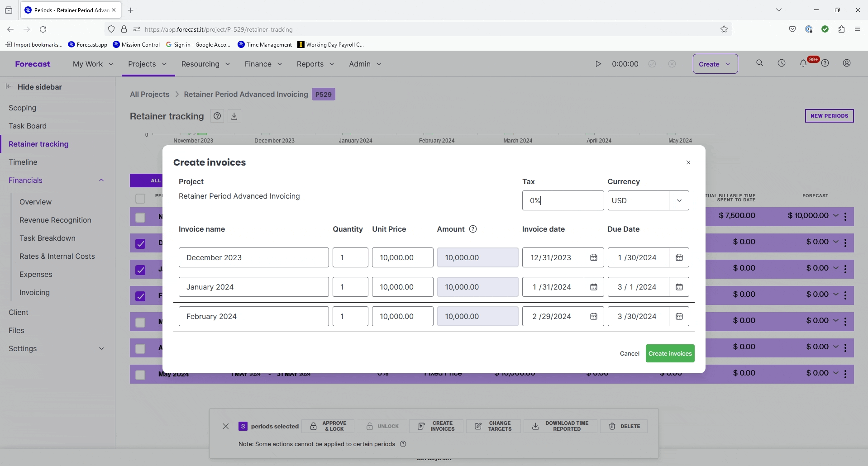Click the green Create invoices button
The image size is (868, 466).
pos(670,353)
